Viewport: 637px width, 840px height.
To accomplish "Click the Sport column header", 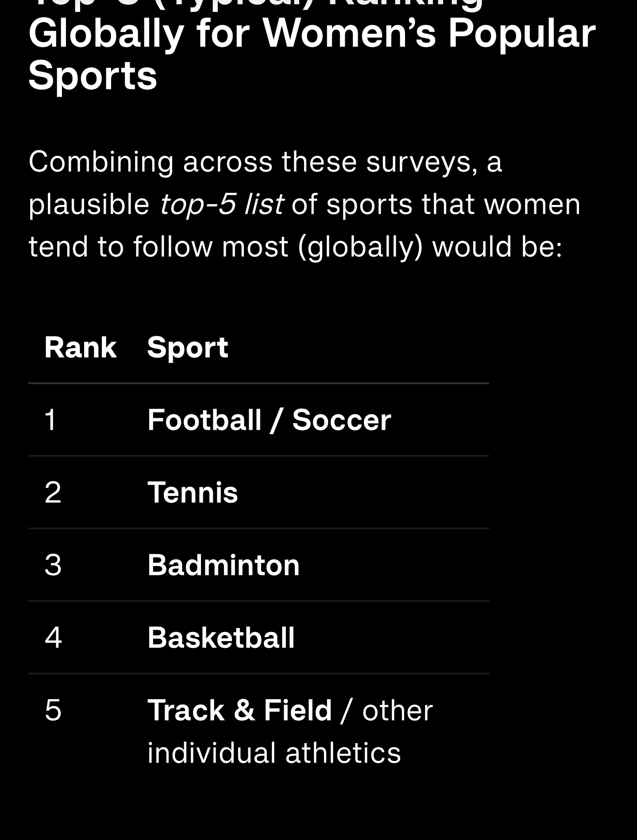I will 188,347.
